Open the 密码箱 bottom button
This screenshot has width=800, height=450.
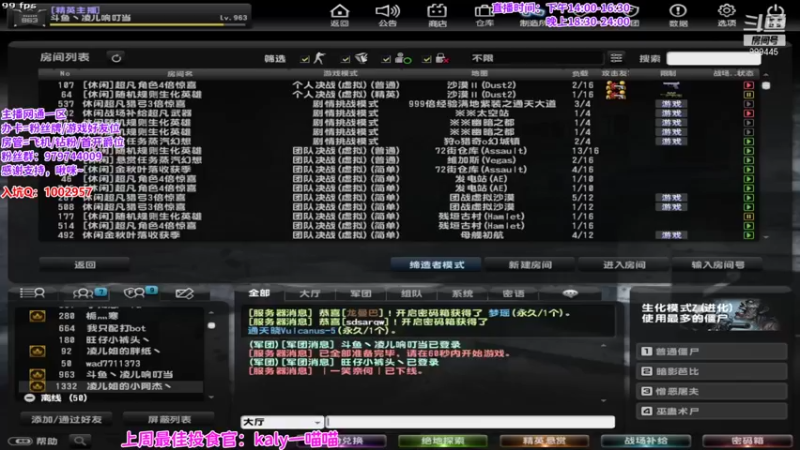747,440
